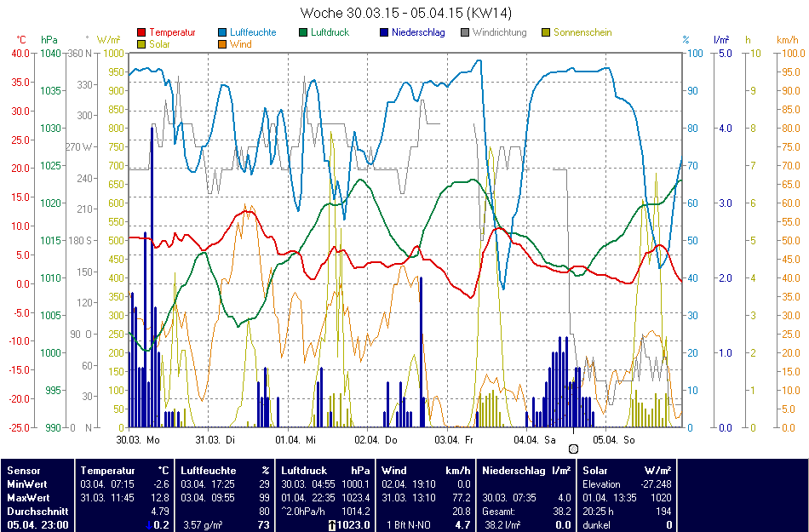Click the up-arrow pressure trend icon
Screen dimensions: 809x532
[332, 525]
